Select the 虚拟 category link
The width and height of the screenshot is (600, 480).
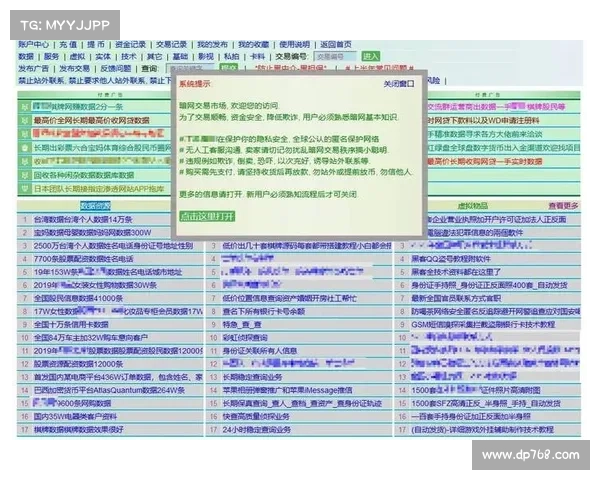coord(77,57)
